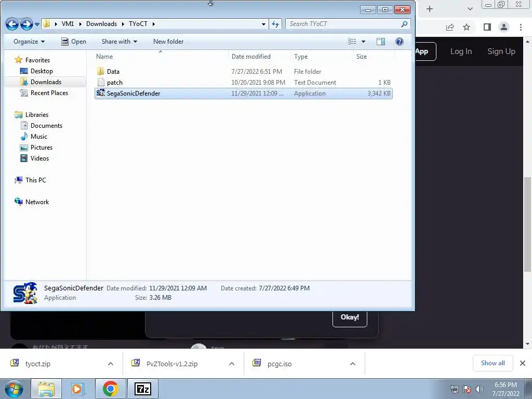Screen dimensions: 532x399
Task: Close the Chrome downloads bar
Action: pyautogui.click(x=523, y=363)
